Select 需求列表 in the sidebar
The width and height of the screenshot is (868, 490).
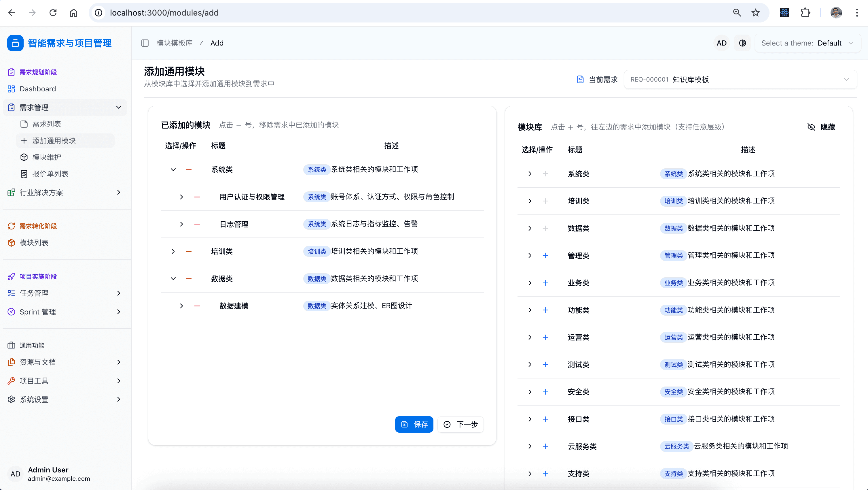click(46, 124)
